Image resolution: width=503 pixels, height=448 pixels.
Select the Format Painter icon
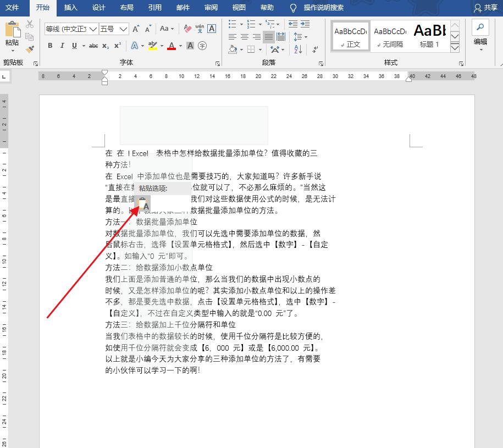[x=31, y=48]
